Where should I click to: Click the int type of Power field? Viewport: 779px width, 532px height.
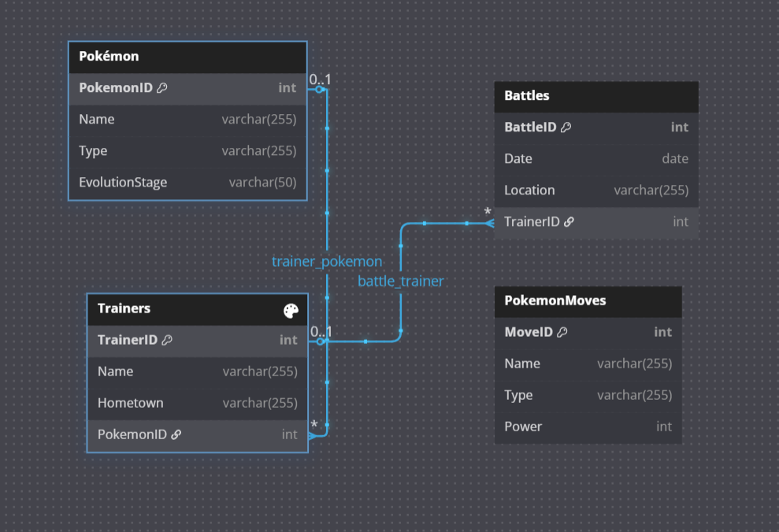(664, 427)
